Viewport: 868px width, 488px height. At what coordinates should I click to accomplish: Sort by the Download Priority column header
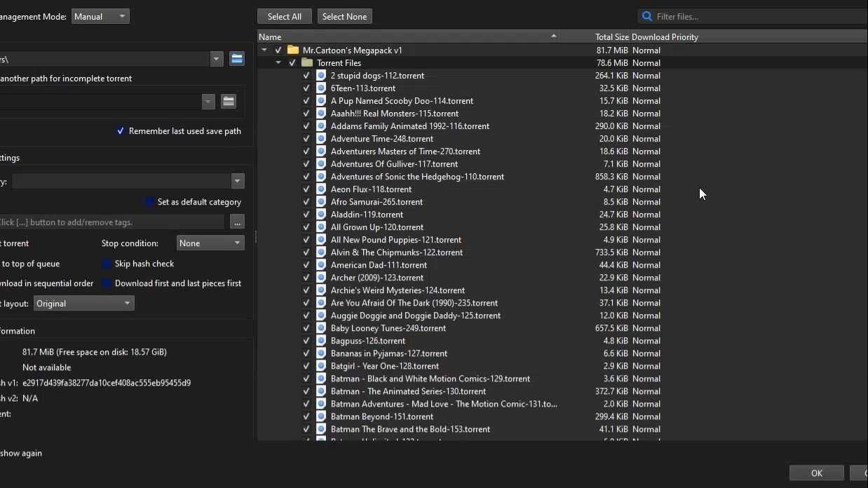[665, 36]
